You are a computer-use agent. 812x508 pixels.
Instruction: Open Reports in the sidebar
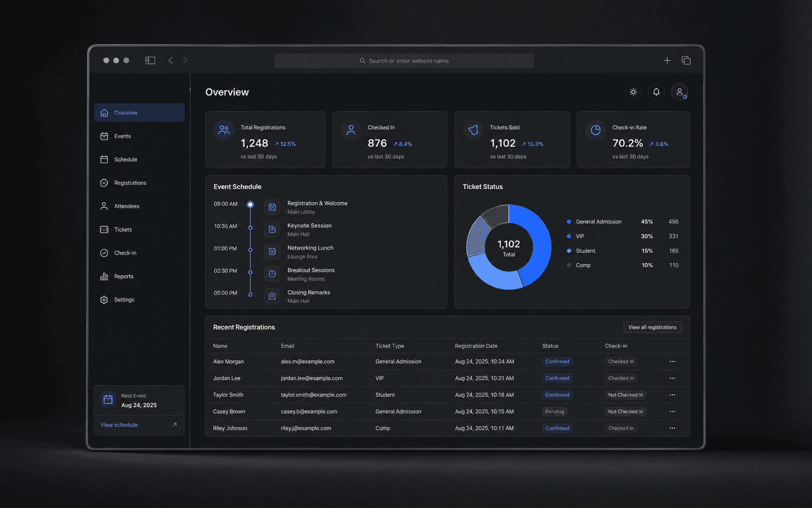click(x=139, y=277)
